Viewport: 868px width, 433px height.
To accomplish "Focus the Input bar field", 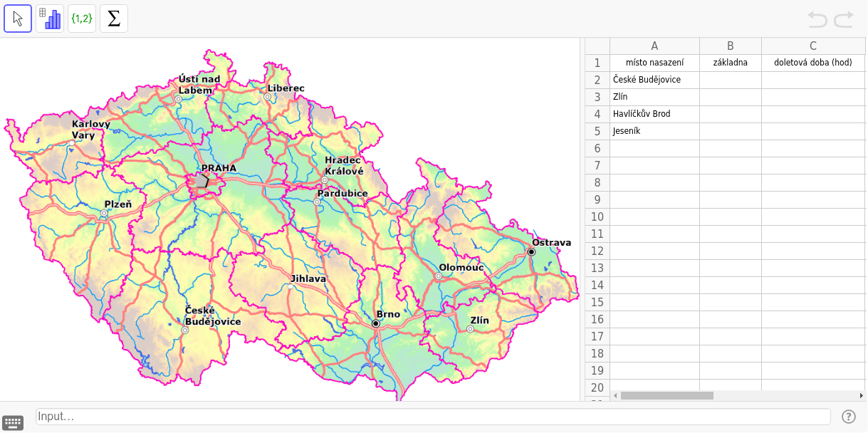I will (x=433, y=417).
